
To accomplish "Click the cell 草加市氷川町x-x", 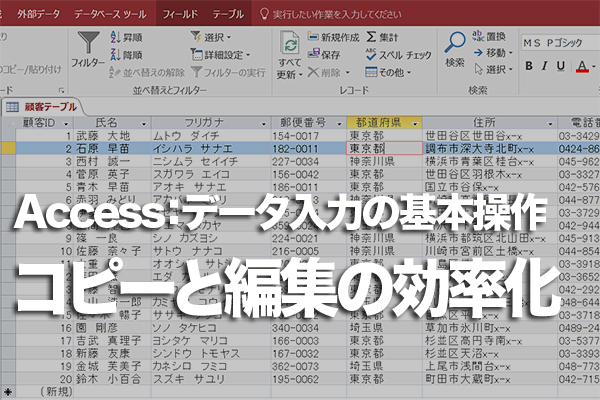I will pyautogui.click(x=490, y=328).
